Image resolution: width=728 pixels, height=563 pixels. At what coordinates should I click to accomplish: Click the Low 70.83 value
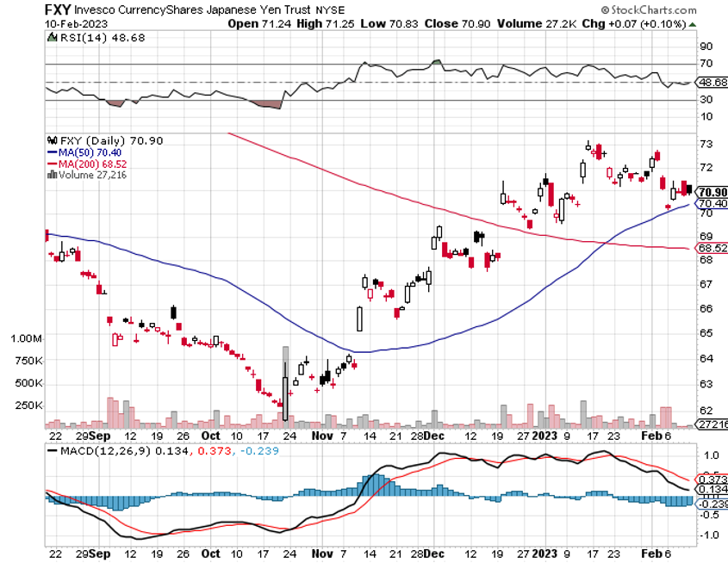click(389, 23)
